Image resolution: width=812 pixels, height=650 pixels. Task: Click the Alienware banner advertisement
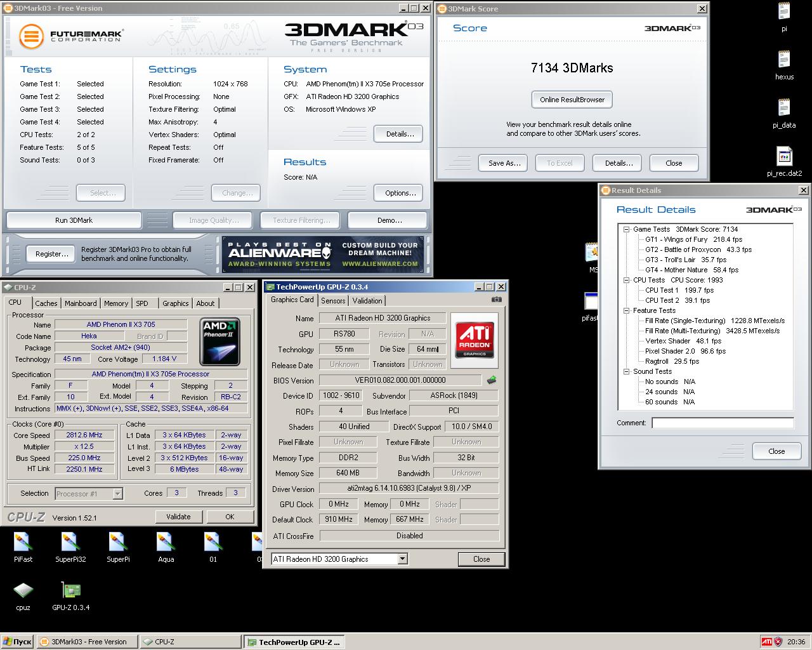click(323, 255)
